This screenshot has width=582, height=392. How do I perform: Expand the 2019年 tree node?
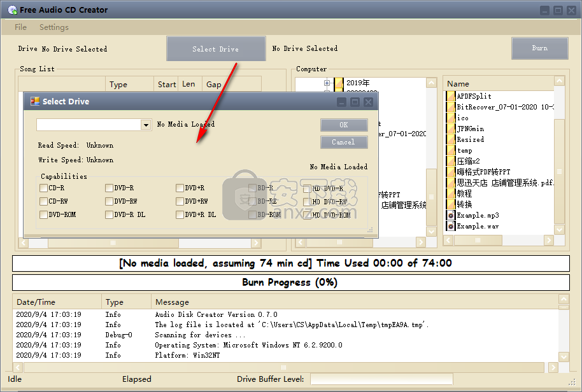coord(327,83)
